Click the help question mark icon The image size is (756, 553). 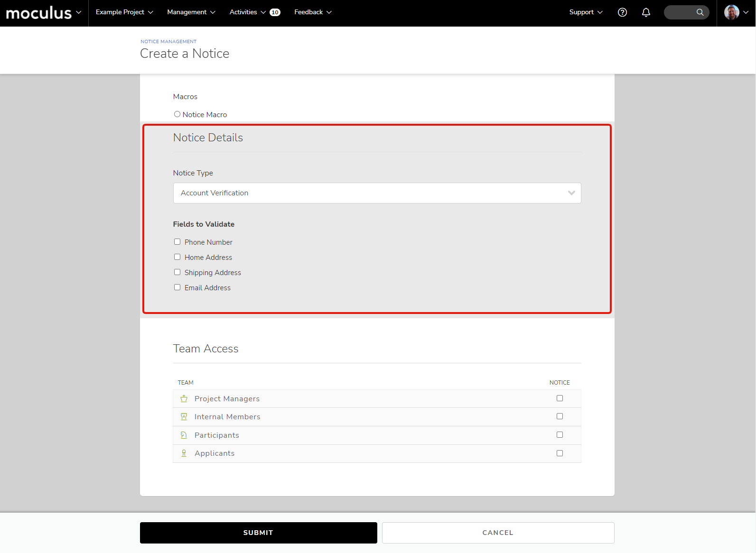(622, 12)
